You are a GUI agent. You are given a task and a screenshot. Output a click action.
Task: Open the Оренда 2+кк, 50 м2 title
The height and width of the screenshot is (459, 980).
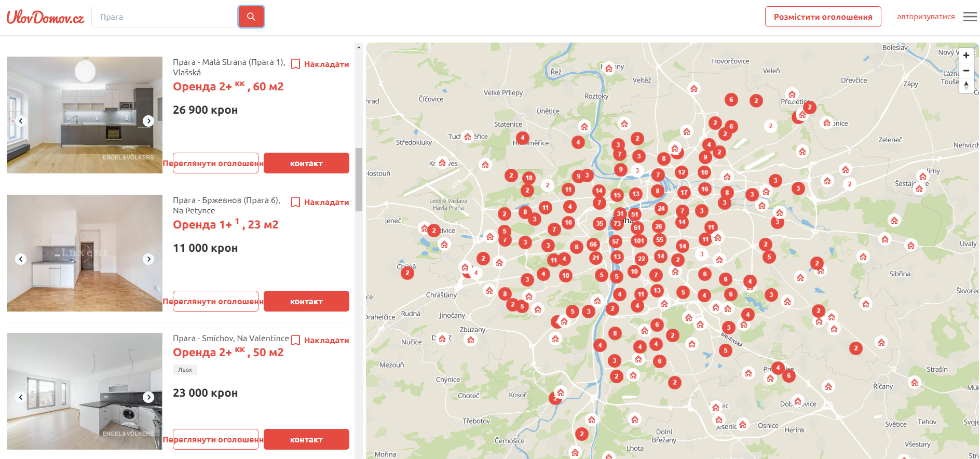click(x=228, y=352)
